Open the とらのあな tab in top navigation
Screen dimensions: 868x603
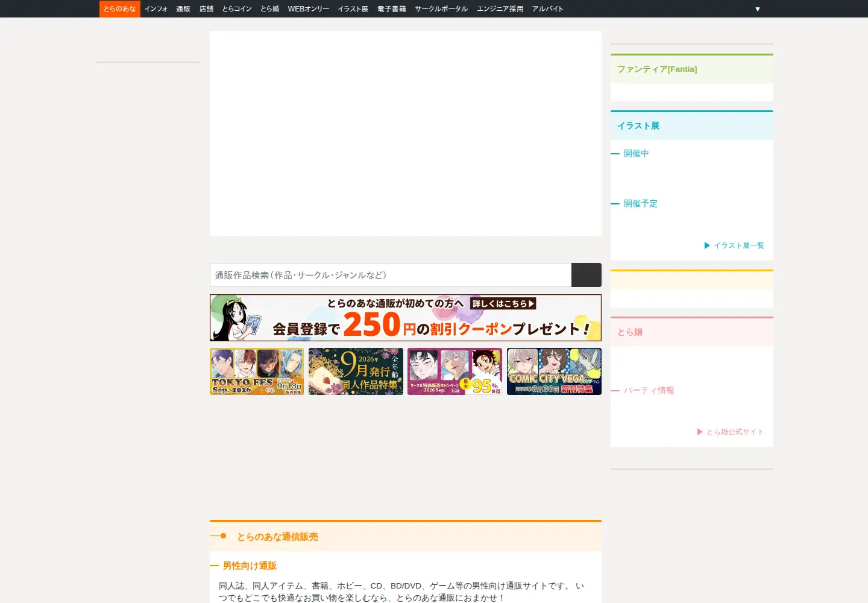coord(119,9)
